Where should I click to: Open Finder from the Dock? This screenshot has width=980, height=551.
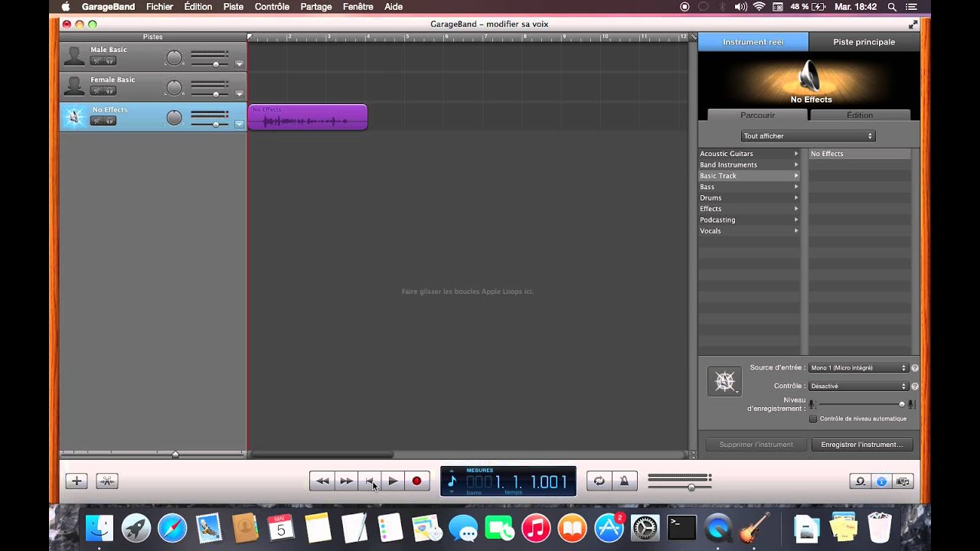pyautogui.click(x=100, y=528)
